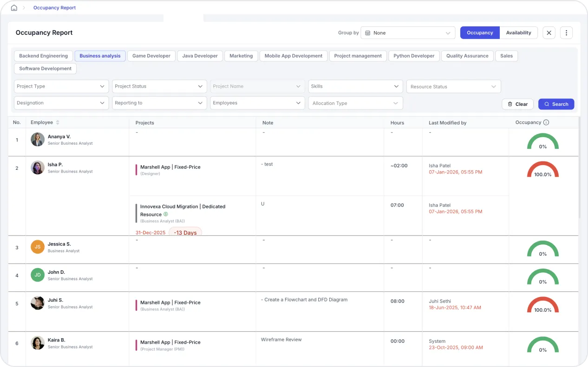The image size is (588, 367).
Task: Click the Occupancy column info icon
Action: pos(546,122)
